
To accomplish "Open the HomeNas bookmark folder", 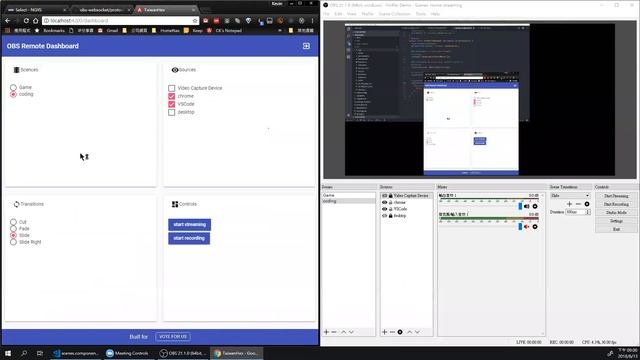I will [x=166, y=31].
